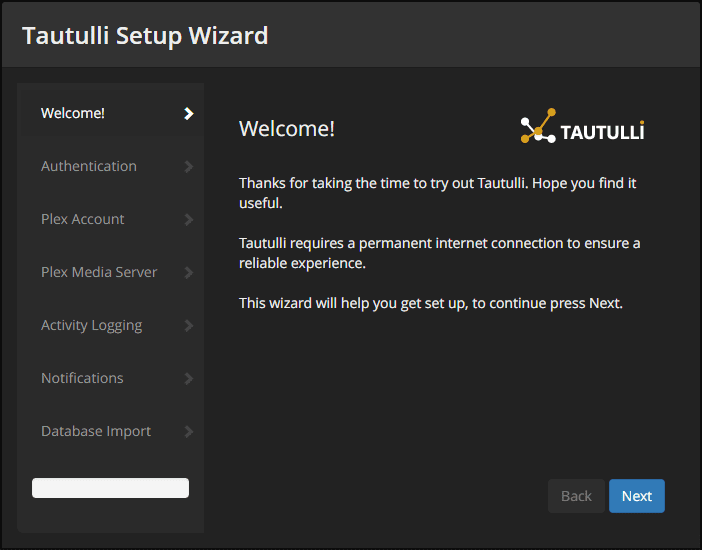
Task: Click the chevron next to Welcome!
Action: 189,114
